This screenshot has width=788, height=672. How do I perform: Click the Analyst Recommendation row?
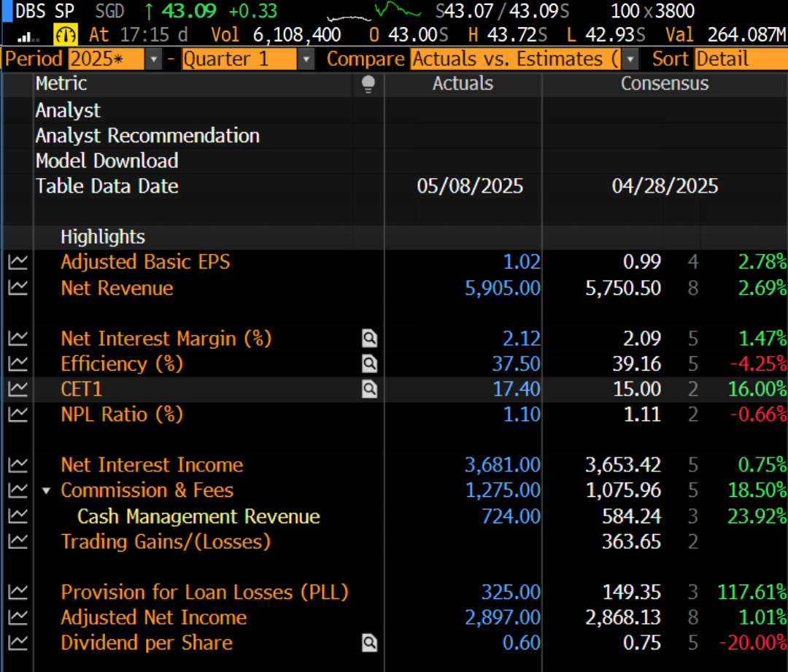tap(147, 135)
